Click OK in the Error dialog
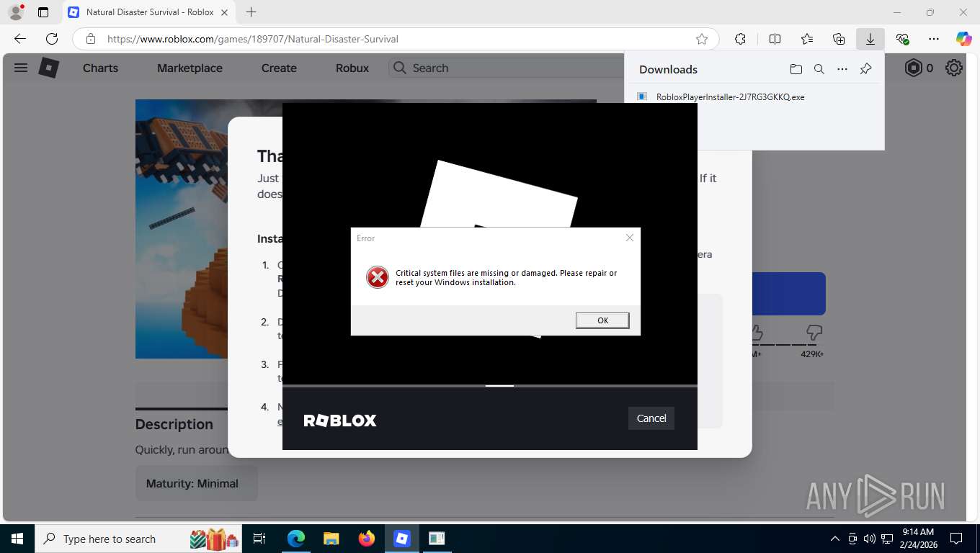980x553 pixels. coord(602,320)
